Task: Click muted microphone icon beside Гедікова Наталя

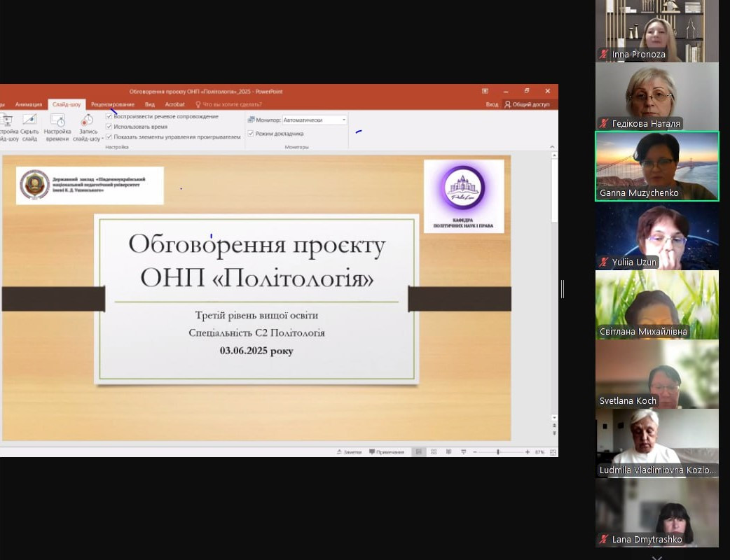Action: click(x=604, y=123)
